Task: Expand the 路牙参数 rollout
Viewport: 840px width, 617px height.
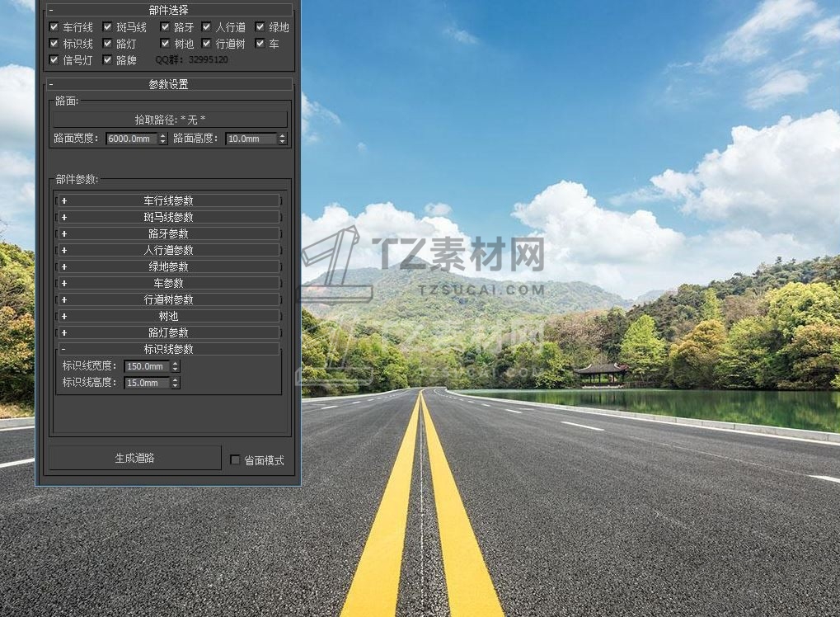Action: [168, 233]
